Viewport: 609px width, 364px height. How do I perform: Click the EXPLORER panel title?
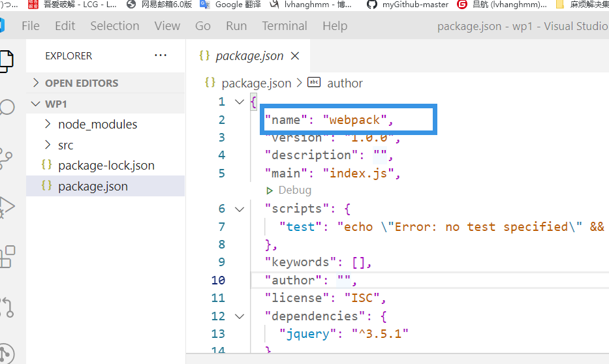(69, 56)
